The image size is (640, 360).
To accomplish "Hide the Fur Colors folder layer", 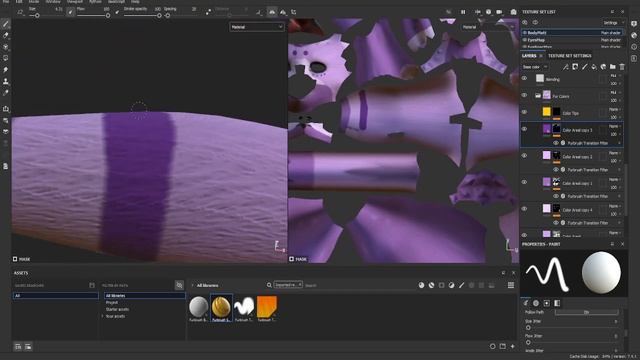I will tap(524, 95).
